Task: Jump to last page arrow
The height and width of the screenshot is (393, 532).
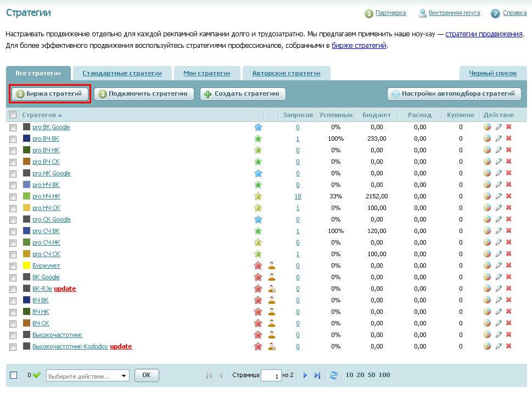Action: coord(317,375)
